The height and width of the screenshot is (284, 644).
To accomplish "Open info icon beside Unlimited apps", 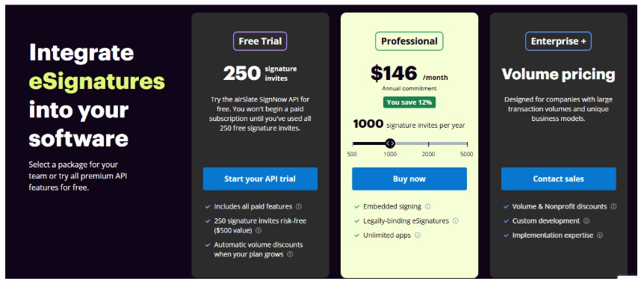I will (418, 235).
